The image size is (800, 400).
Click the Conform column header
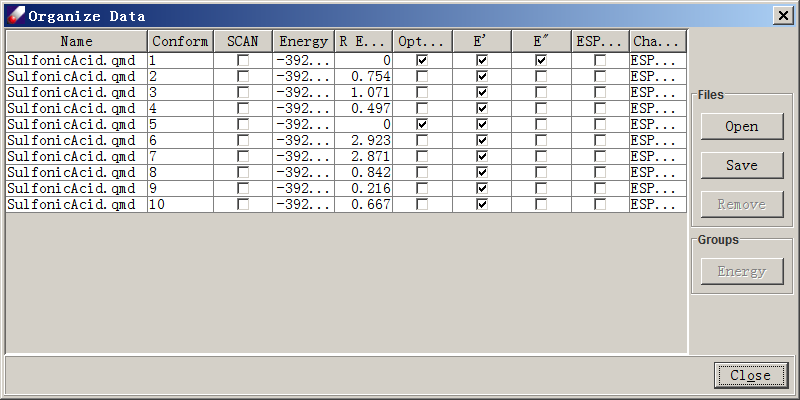coord(180,41)
